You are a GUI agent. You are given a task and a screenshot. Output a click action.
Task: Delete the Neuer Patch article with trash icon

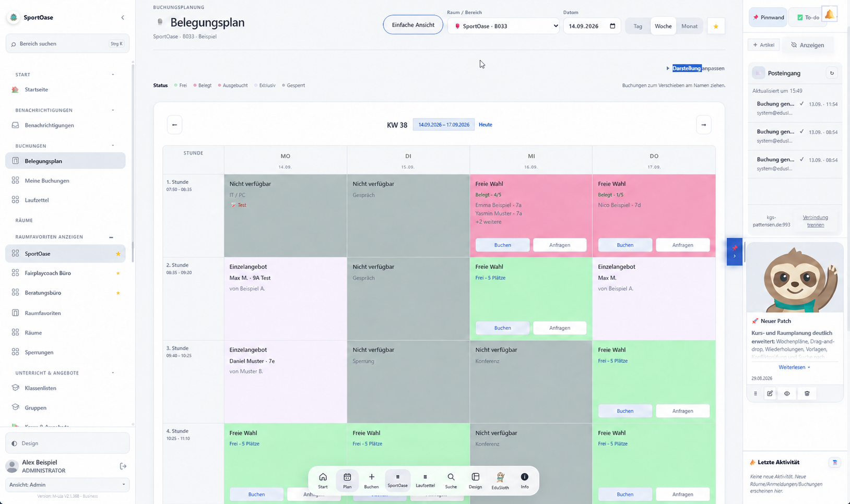tap(807, 393)
